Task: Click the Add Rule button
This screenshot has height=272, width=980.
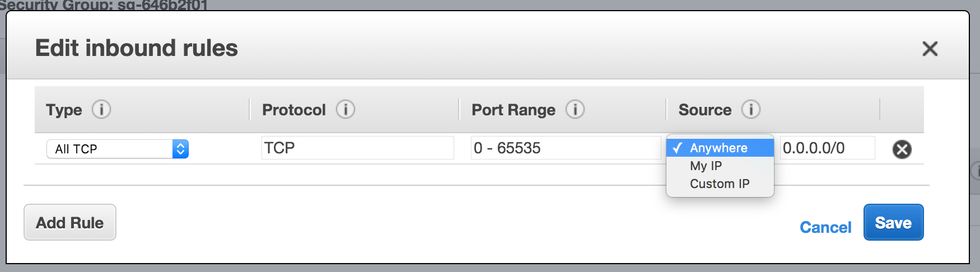Action: pyautogui.click(x=70, y=222)
